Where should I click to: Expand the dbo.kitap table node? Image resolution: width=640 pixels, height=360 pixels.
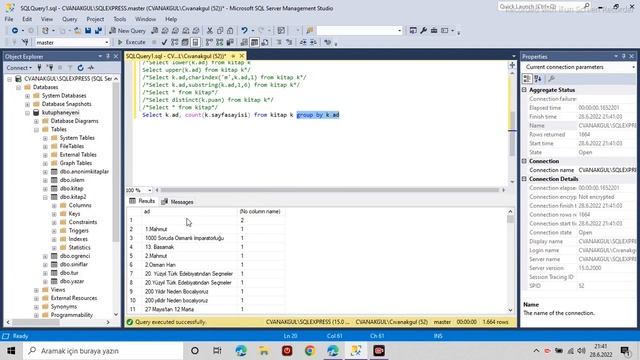click(x=45, y=189)
